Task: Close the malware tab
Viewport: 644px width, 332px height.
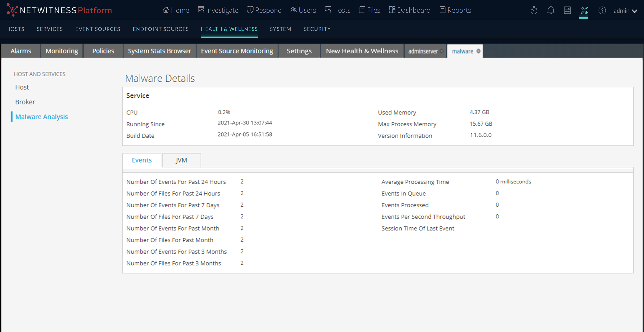Action: coord(478,51)
